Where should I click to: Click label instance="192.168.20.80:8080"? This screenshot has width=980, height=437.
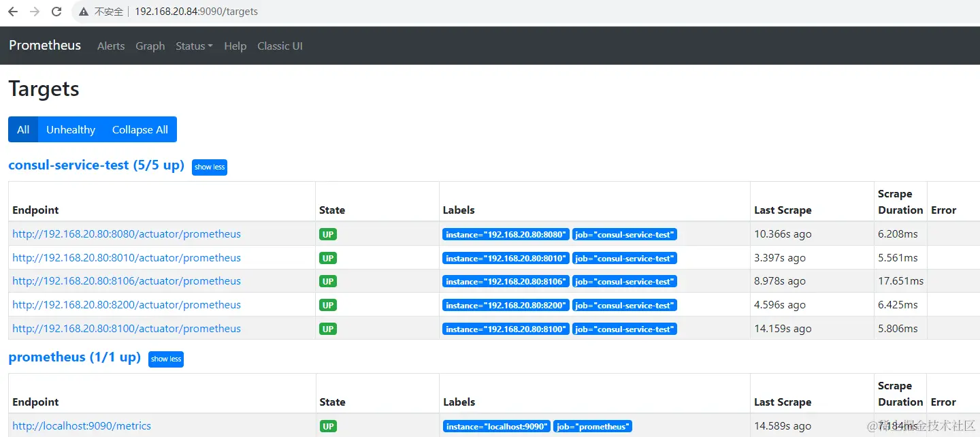coord(506,235)
